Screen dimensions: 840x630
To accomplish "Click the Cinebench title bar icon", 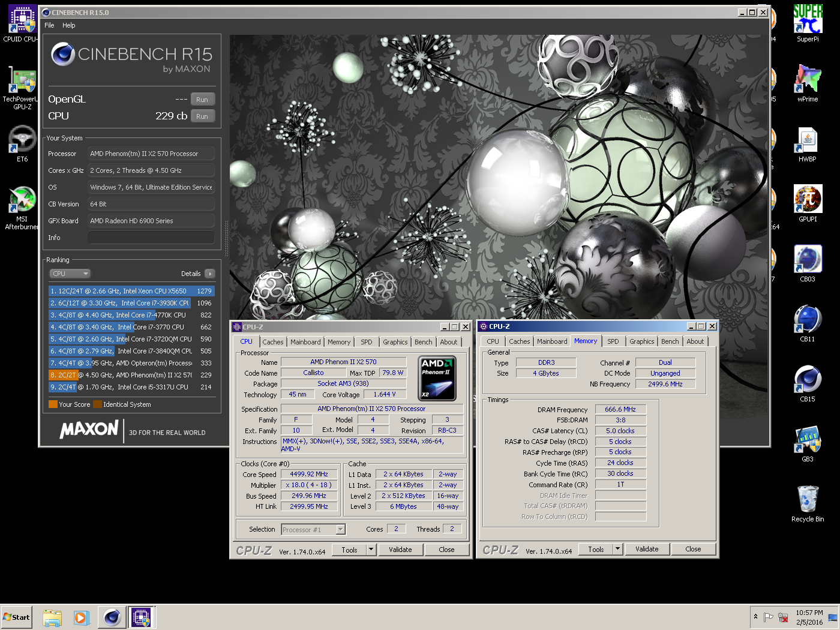I will pos(46,12).
